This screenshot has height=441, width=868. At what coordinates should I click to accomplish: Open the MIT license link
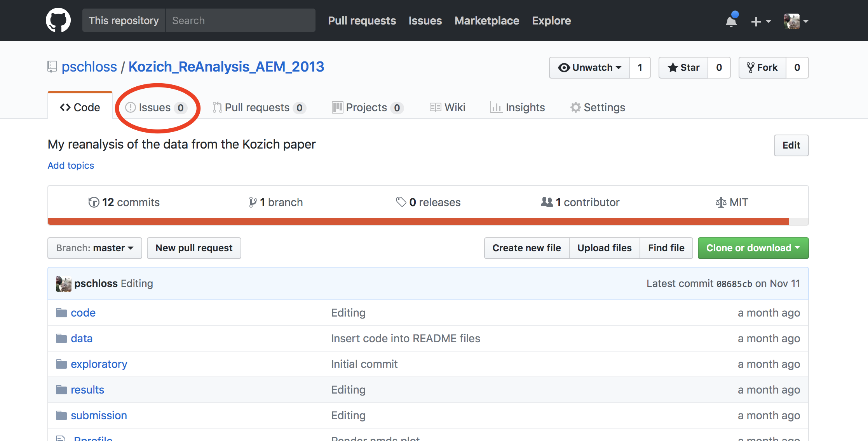(732, 202)
